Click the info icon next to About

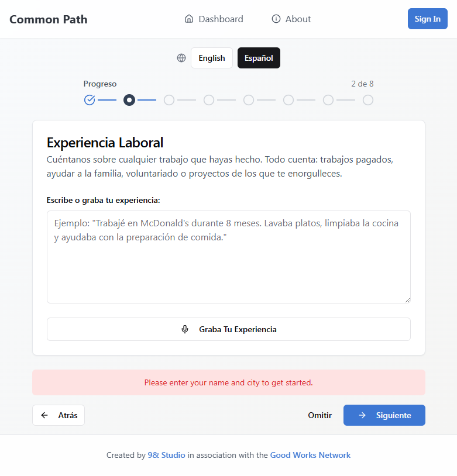click(x=275, y=19)
